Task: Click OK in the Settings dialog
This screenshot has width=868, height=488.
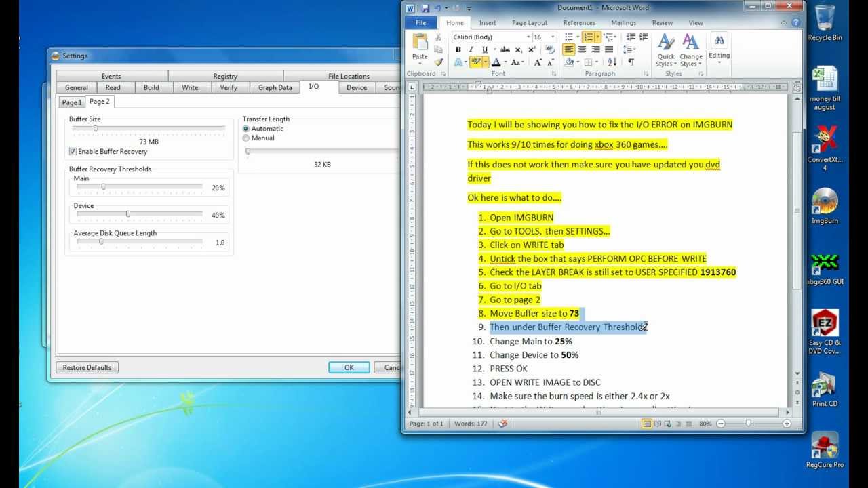Action: [349, 367]
